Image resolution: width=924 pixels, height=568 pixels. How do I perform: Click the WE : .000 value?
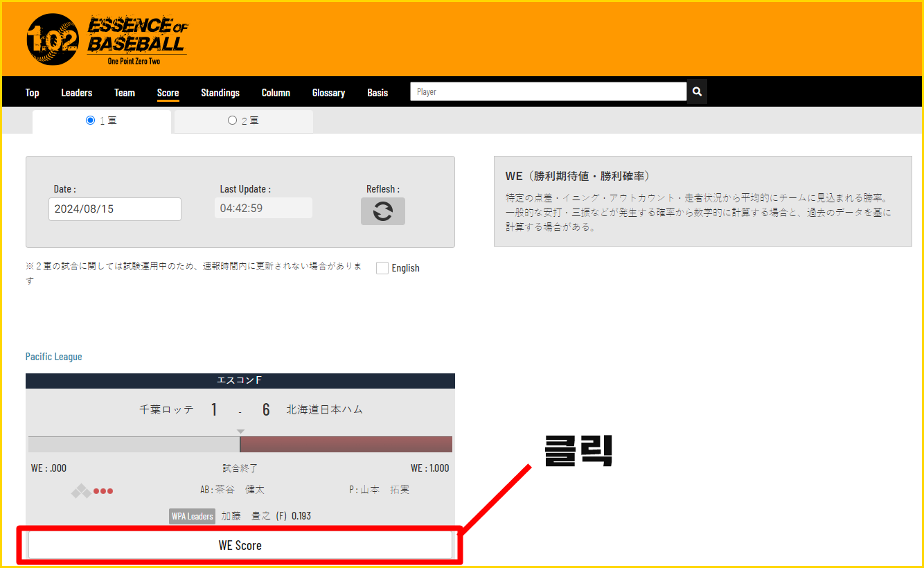(49, 468)
